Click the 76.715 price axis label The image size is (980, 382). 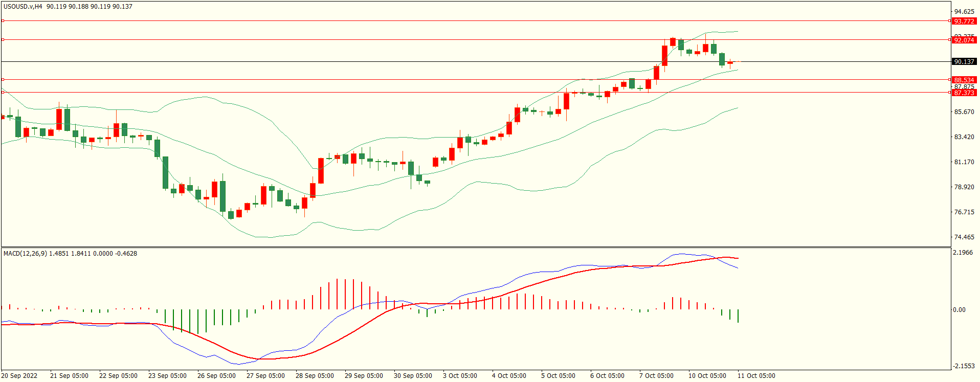[x=964, y=212]
